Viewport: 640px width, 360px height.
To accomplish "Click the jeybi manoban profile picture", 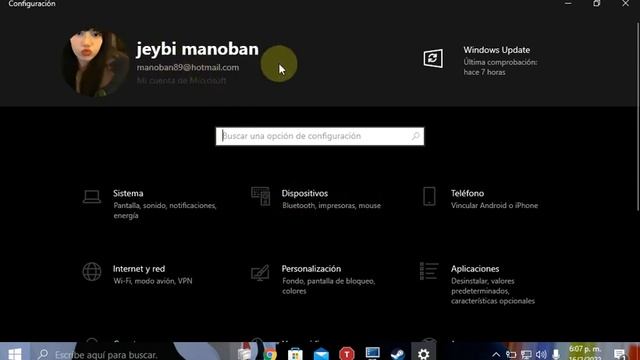I will 95,62.
